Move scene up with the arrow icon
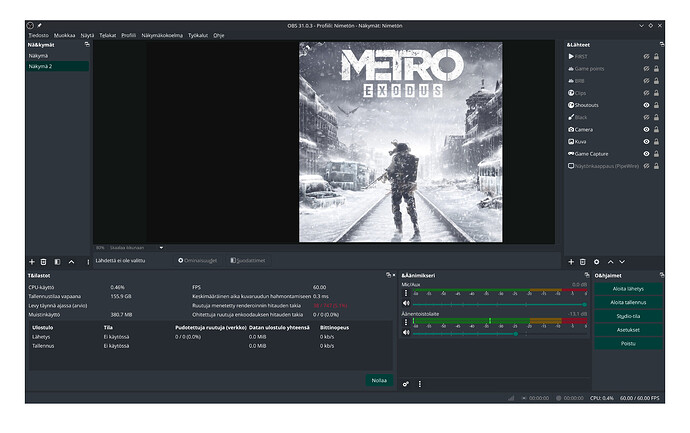The width and height of the screenshot is (690, 433). coord(71,262)
